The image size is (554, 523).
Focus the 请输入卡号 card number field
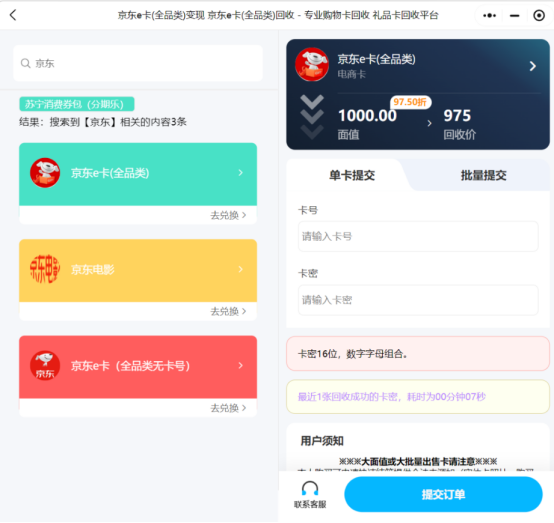tap(418, 236)
